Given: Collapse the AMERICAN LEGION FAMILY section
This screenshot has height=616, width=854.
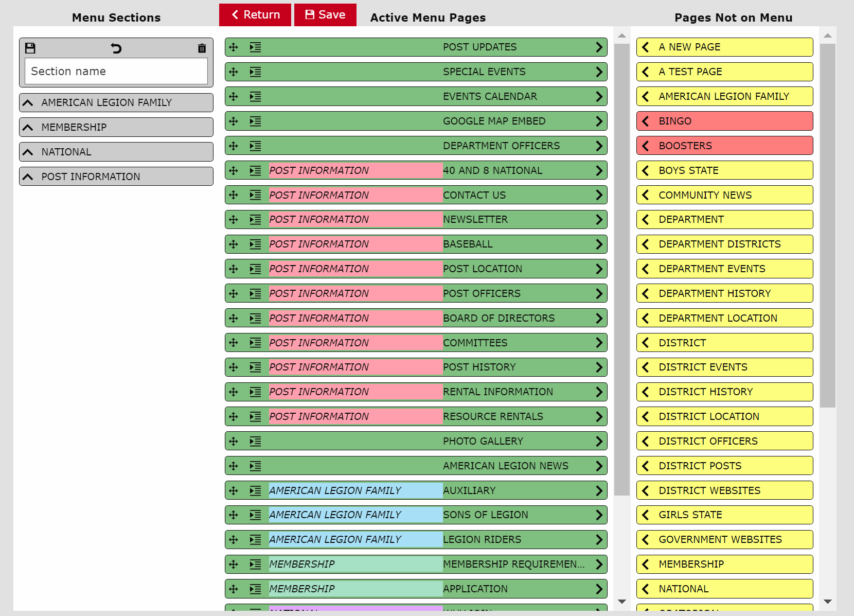Looking at the screenshot, I should click(x=28, y=103).
